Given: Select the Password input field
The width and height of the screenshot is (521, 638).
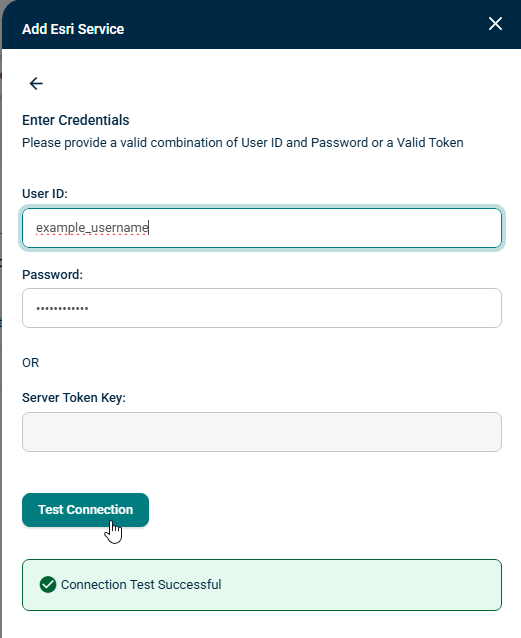Looking at the screenshot, I should (262, 308).
